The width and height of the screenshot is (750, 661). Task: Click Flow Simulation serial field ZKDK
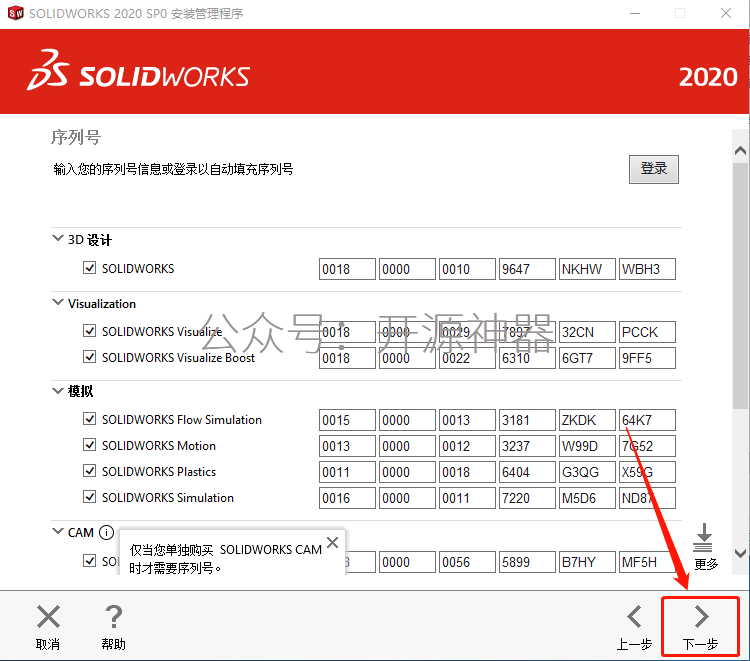click(x=587, y=420)
